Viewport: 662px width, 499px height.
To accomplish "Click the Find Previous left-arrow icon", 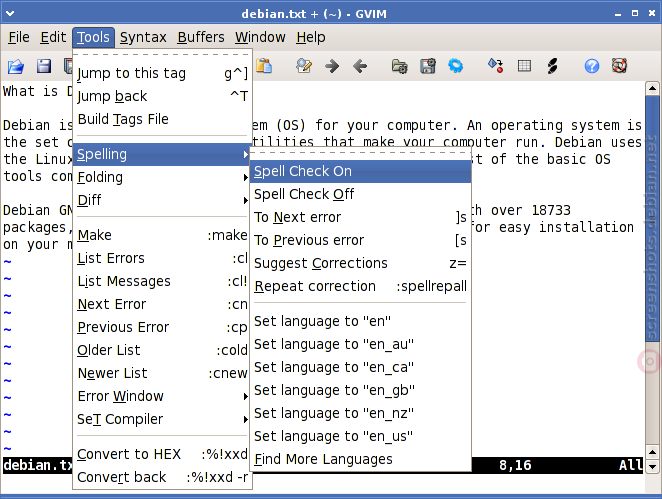I will pos(360,66).
